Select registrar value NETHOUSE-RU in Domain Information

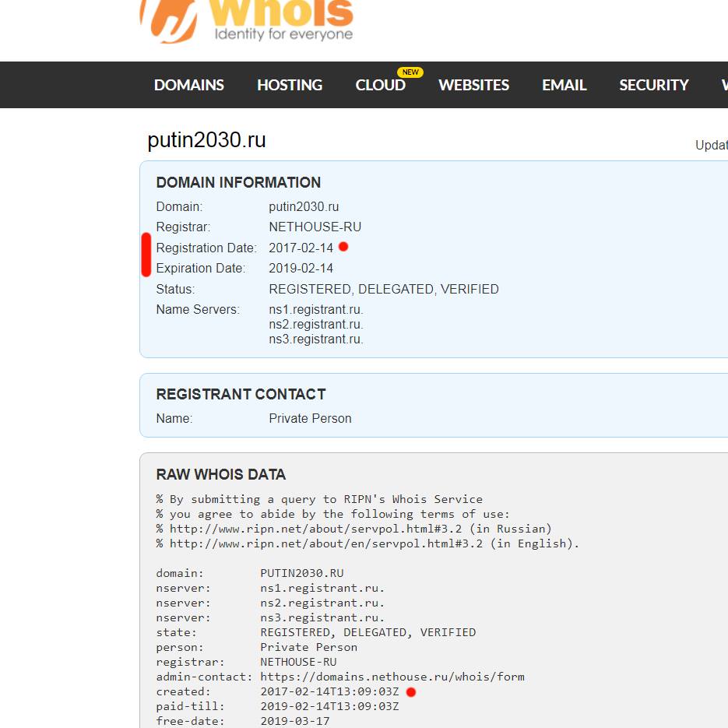[315, 227]
